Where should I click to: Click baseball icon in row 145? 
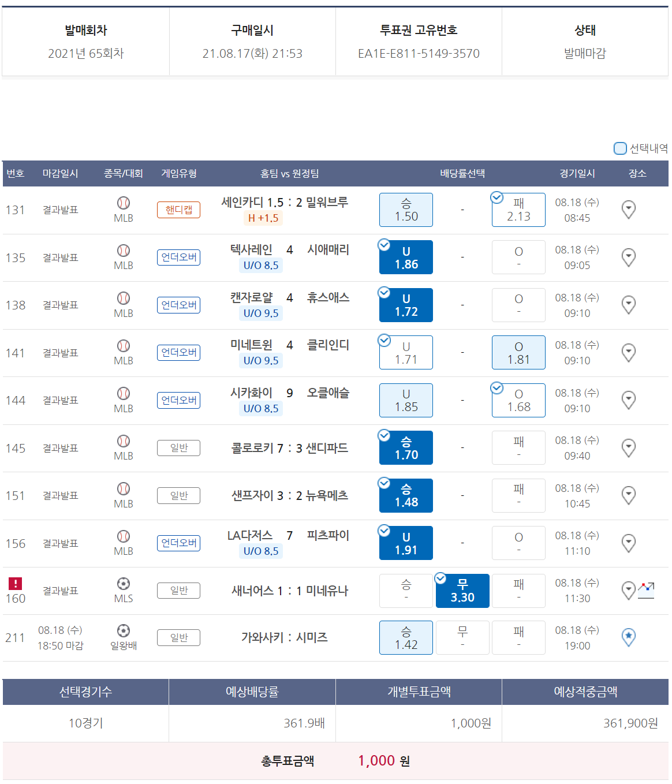(124, 440)
